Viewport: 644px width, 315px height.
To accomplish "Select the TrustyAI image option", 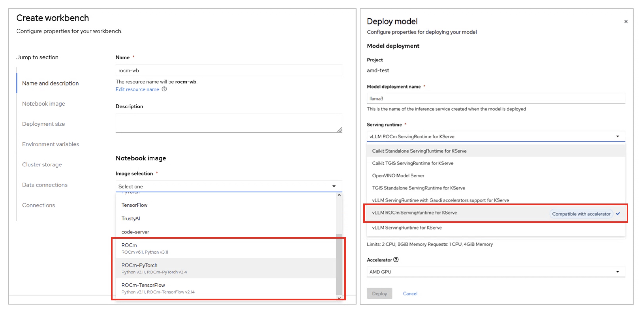I will coord(226,218).
